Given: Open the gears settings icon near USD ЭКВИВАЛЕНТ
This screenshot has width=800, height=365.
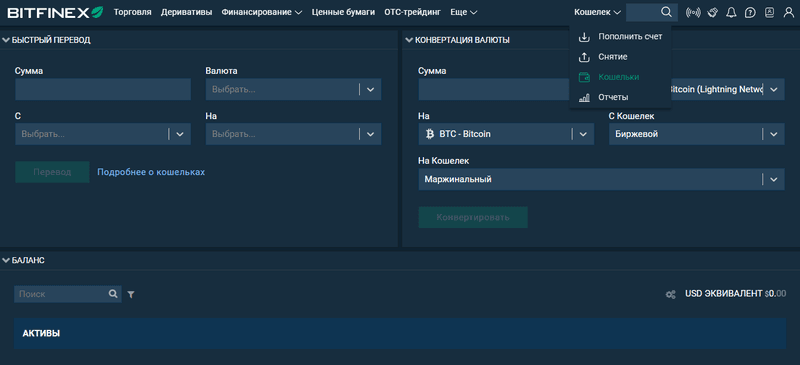Looking at the screenshot, I should pyautogui.click(x=670, y=294).
